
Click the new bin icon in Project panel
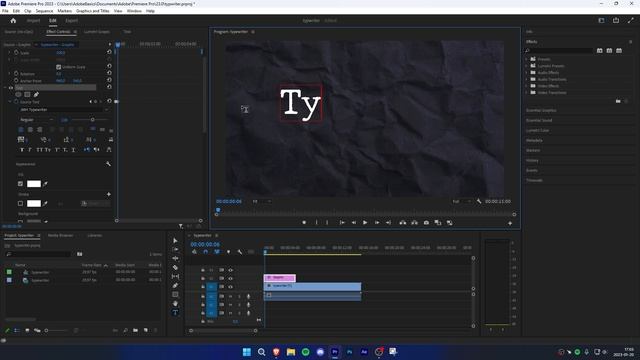tap(135, 330)
